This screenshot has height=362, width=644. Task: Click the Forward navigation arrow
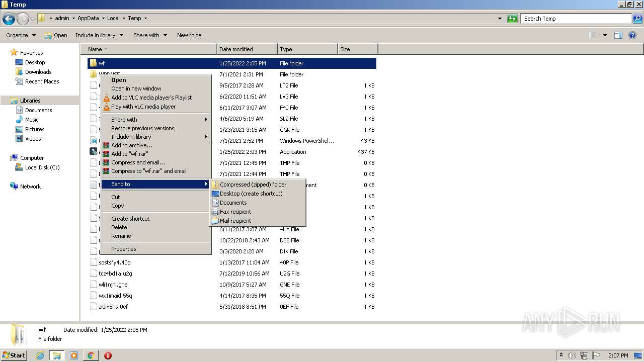[x=23, y=19]
